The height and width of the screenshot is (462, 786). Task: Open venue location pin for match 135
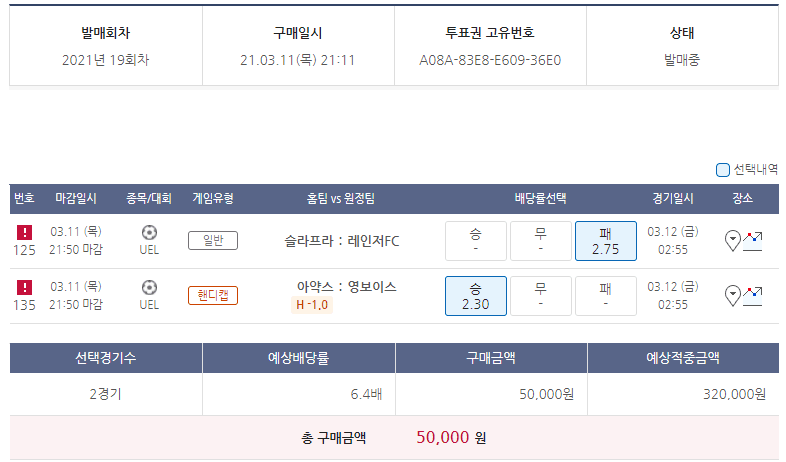click(x=733, y=295)
